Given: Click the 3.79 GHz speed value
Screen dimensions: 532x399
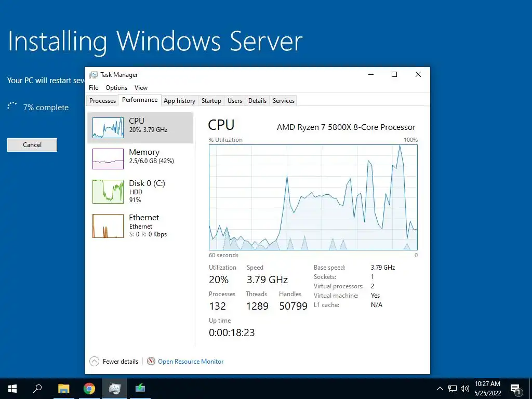Looking at the screenshot, I should [x=268, y=280].
